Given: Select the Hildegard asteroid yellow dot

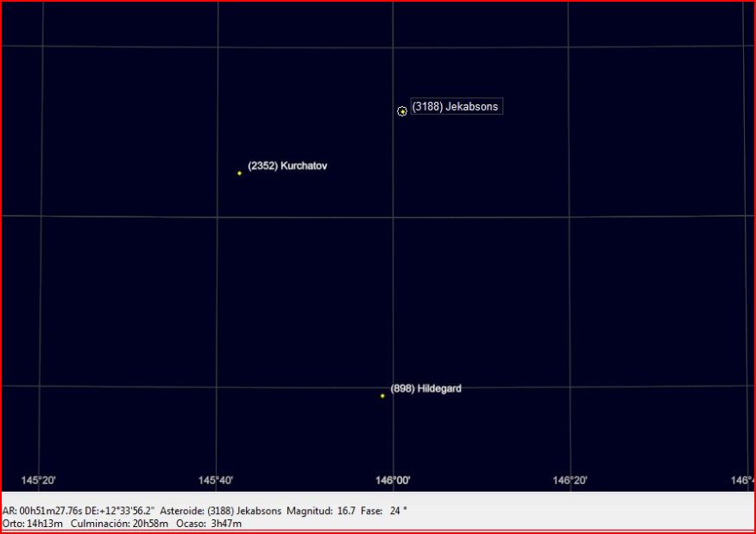Looking at the screenshot, I should pos(382,396).
